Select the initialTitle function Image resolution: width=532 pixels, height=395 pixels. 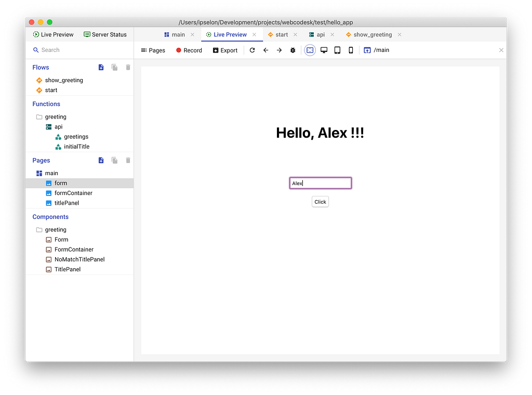[77, 147]
